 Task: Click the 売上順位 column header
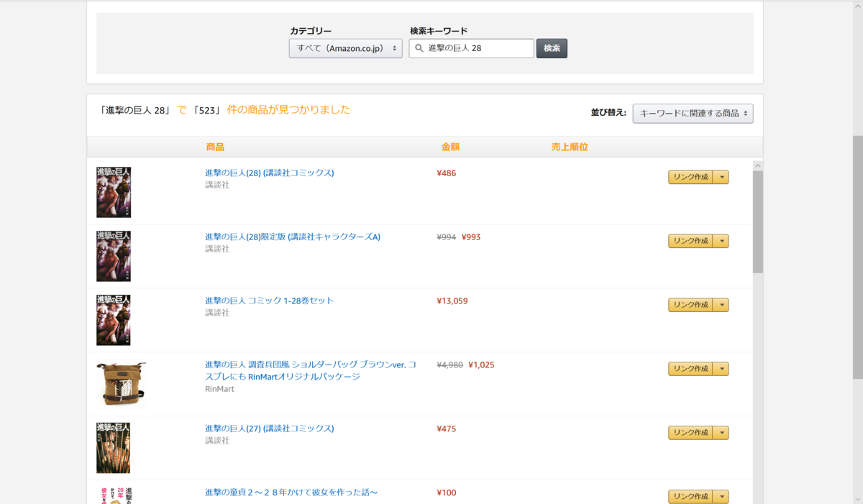[570, 147]
